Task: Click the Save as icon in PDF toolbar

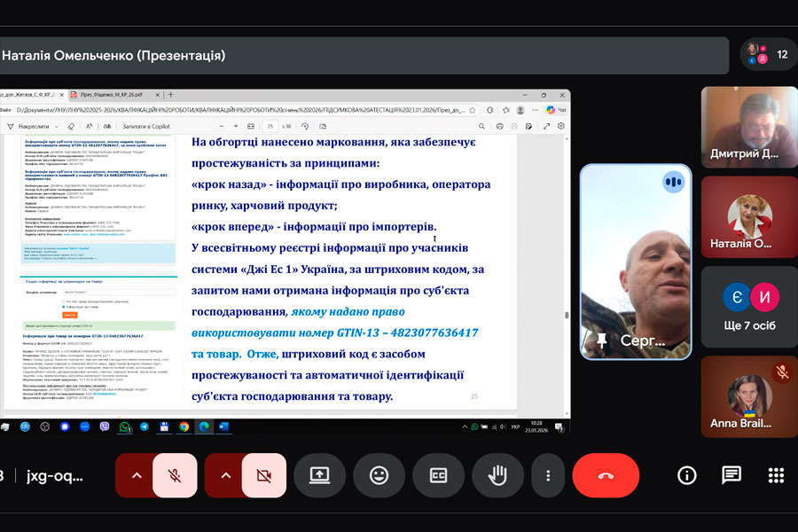Action: point(528,126)
